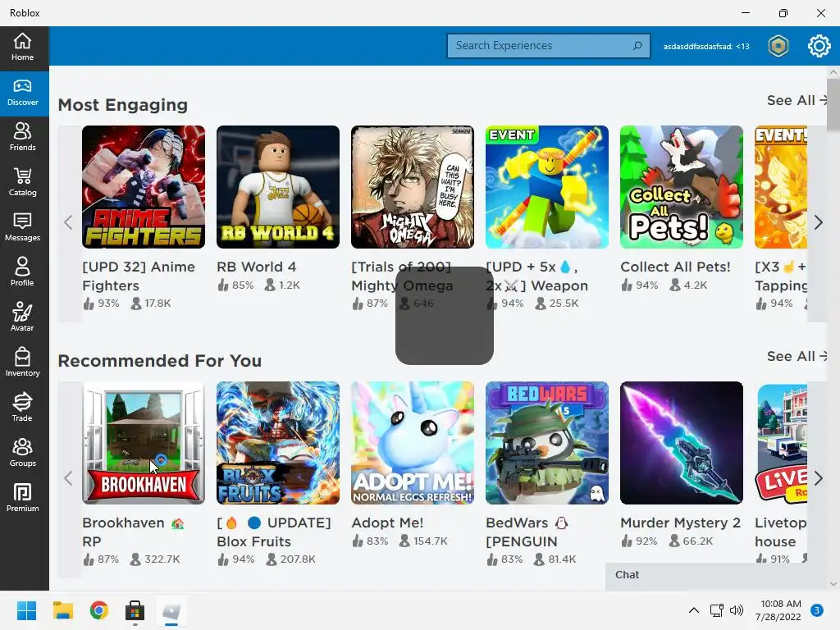This screenshot has height=630, width=840.
Task: Open the Weapon event game thumbnail
Action: tap(547, 187)
